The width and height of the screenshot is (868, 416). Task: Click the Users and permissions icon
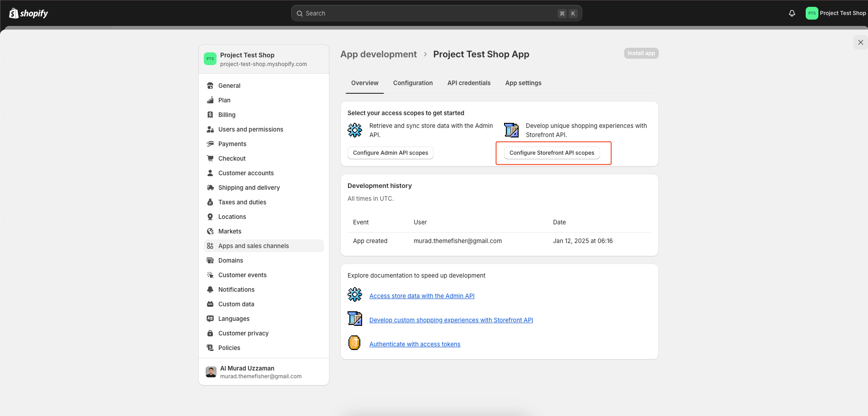coord(210,129)
